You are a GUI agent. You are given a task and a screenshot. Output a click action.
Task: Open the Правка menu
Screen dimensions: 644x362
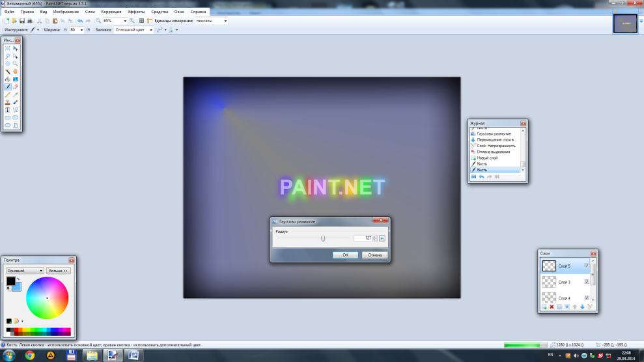tap(27, 12)
